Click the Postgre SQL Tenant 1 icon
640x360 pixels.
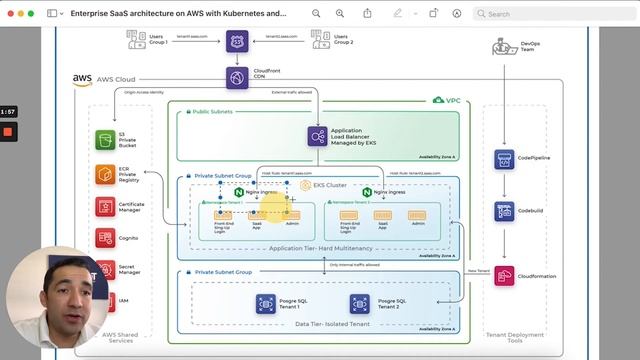pyautogui.click(x=266, y=304)
